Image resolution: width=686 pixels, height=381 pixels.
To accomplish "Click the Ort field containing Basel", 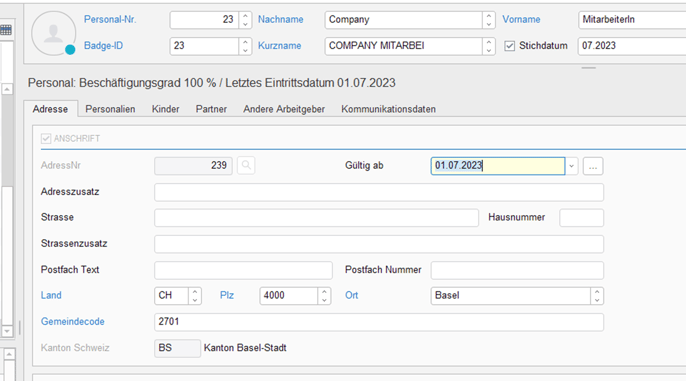I will [x=511, y=296].
